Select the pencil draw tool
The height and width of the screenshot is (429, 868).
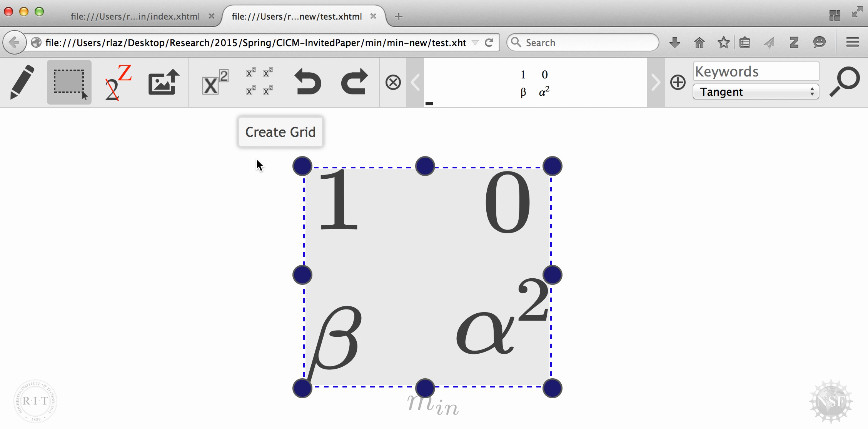point(22,82)
